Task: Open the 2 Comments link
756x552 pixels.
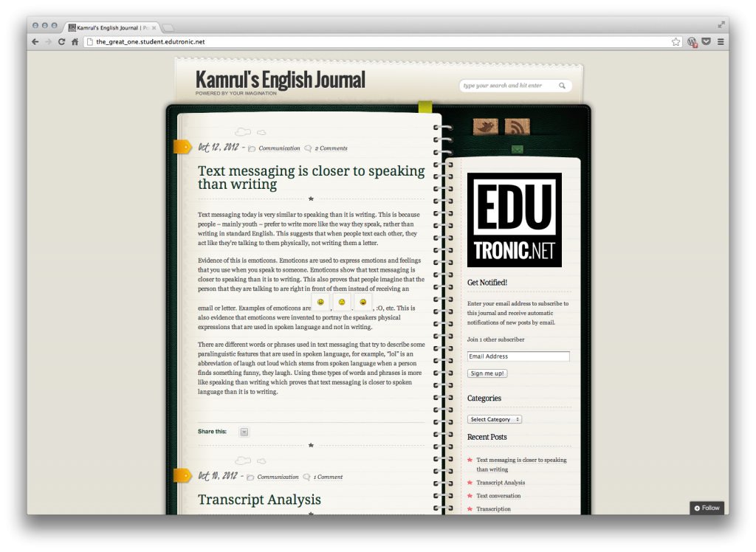Action: coord(331,148)
